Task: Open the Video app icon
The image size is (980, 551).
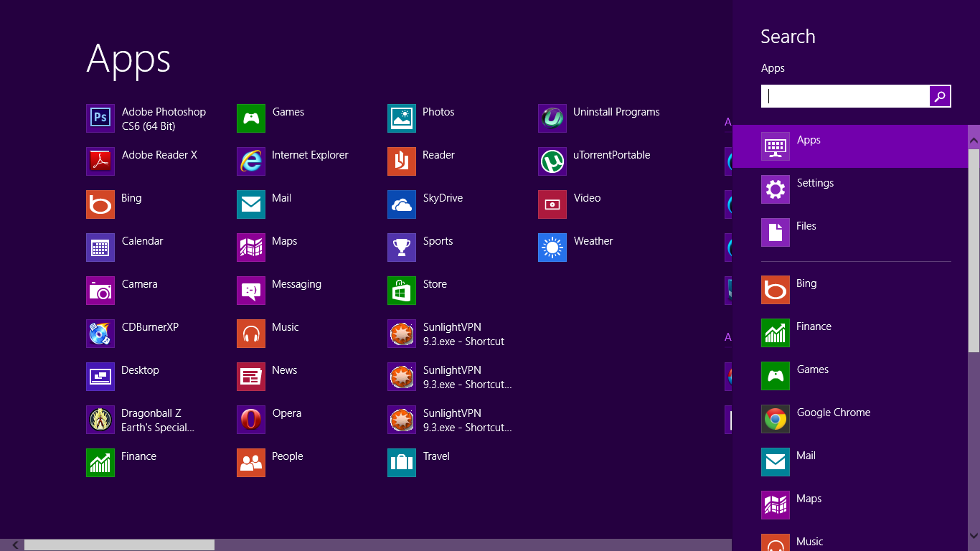Action: [x=552, y=204]
